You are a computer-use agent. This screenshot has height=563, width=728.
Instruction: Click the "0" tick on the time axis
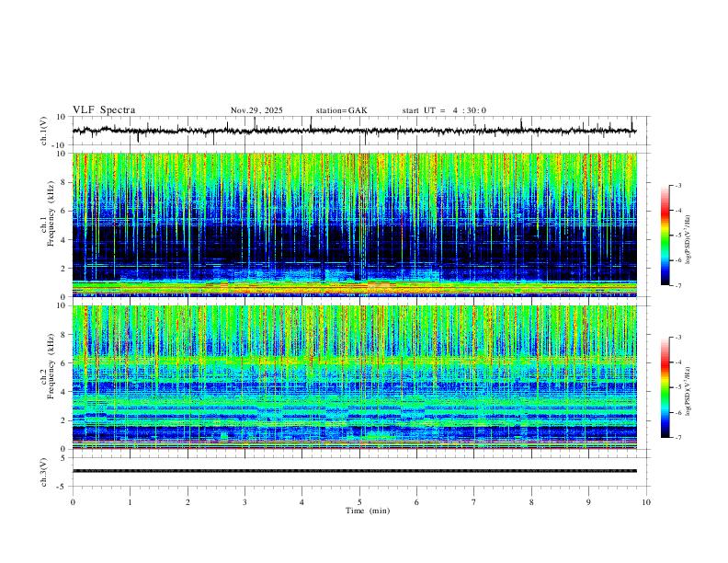coord(73,502)
